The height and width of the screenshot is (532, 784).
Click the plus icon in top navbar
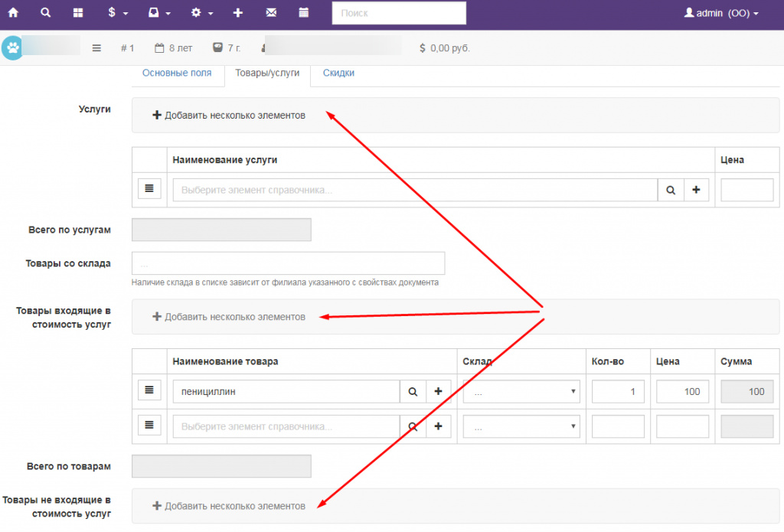pyautogui.click(x=238, y=12)
